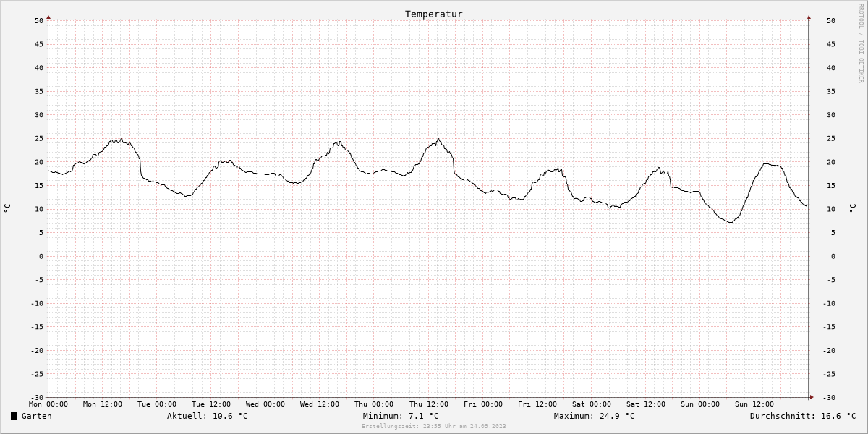Select the '-15' label on the left axis
This screenshot has height=434, width=868.
[37, 327]
